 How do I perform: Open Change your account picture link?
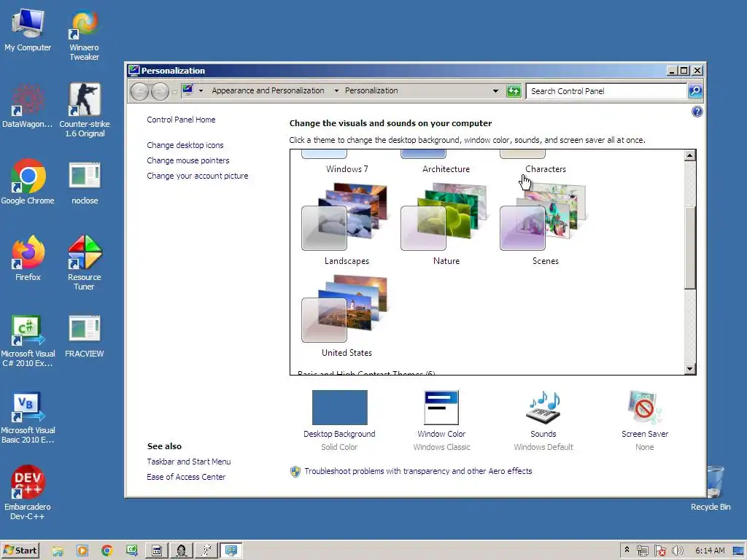[x=197, y=176]
